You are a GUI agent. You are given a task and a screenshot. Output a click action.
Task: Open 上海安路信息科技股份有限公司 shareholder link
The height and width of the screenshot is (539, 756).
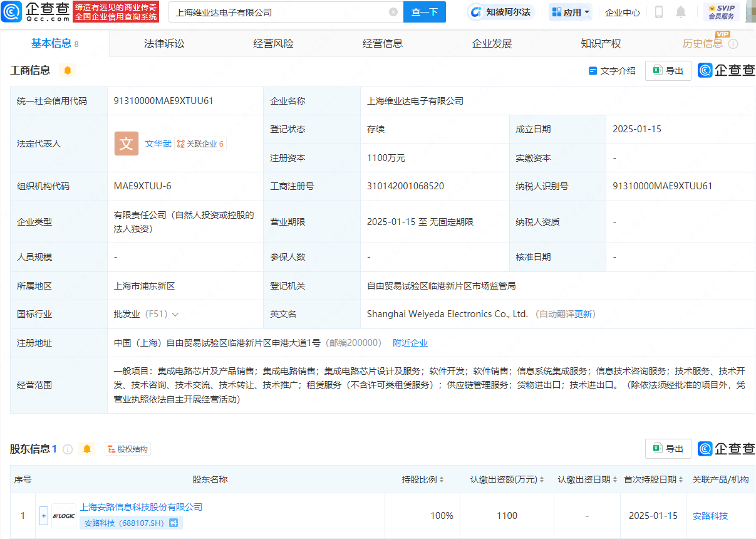[x=141, y=507]
